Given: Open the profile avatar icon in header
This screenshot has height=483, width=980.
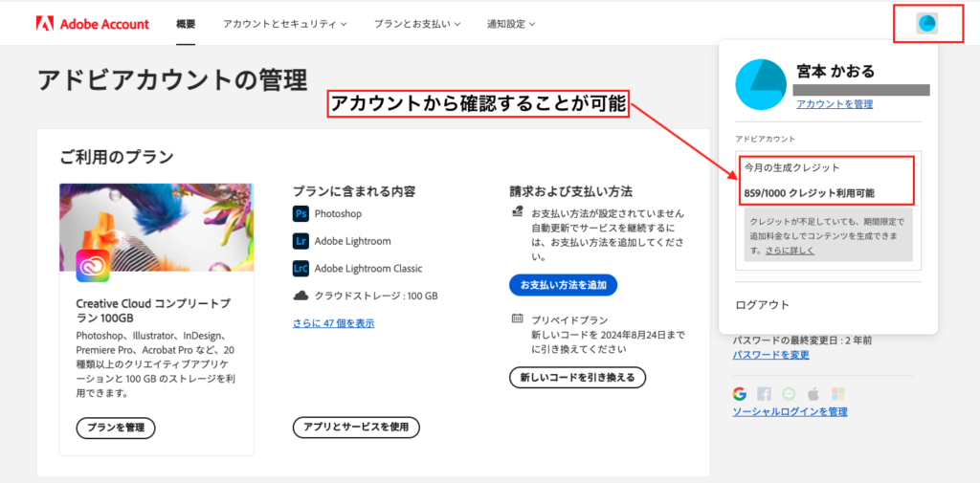Looking at the screenshot, I should [926, 24].
